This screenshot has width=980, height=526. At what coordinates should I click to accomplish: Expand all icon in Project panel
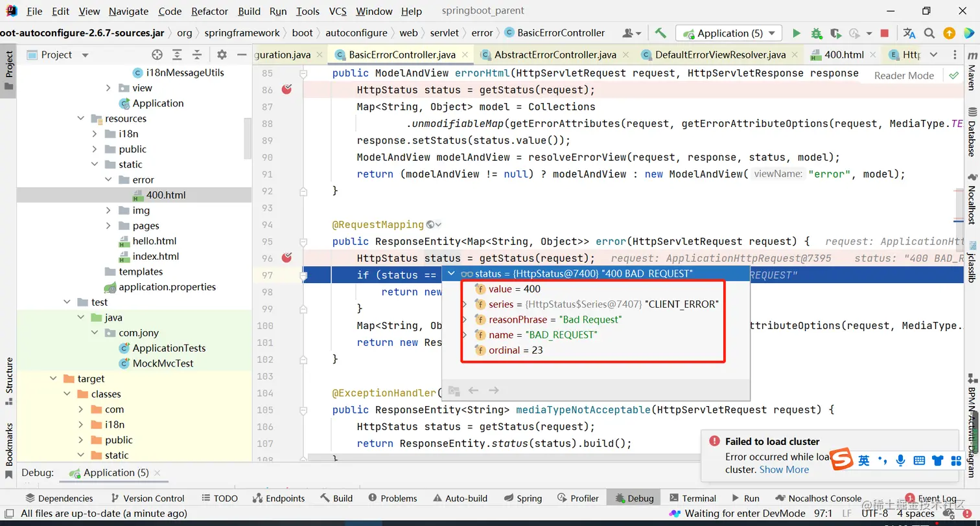[177, 55]
